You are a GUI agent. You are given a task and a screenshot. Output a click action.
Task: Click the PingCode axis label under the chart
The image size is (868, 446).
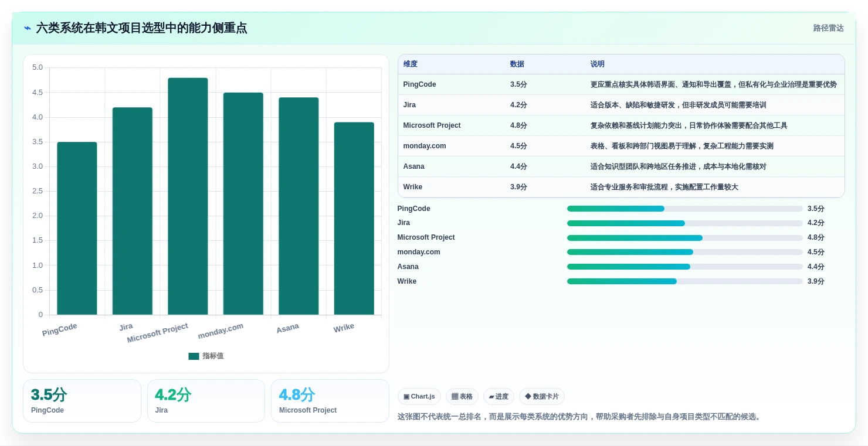tap(60, 329)
